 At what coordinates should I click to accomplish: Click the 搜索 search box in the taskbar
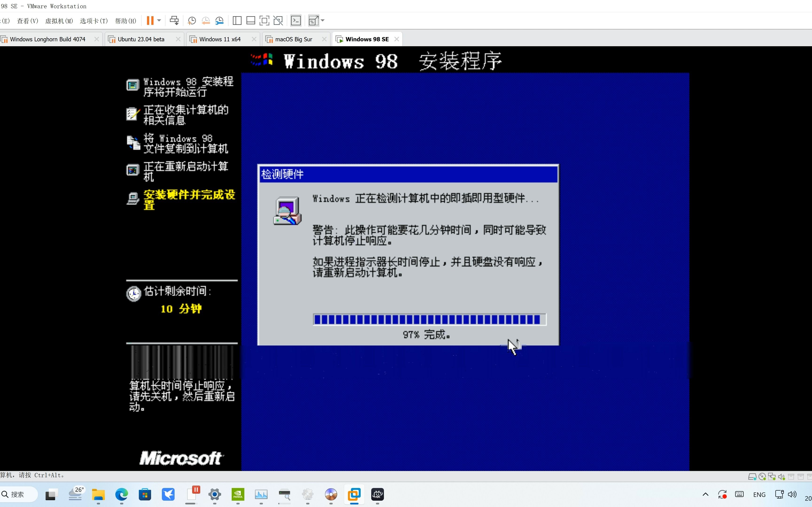(x=19, y=495)
